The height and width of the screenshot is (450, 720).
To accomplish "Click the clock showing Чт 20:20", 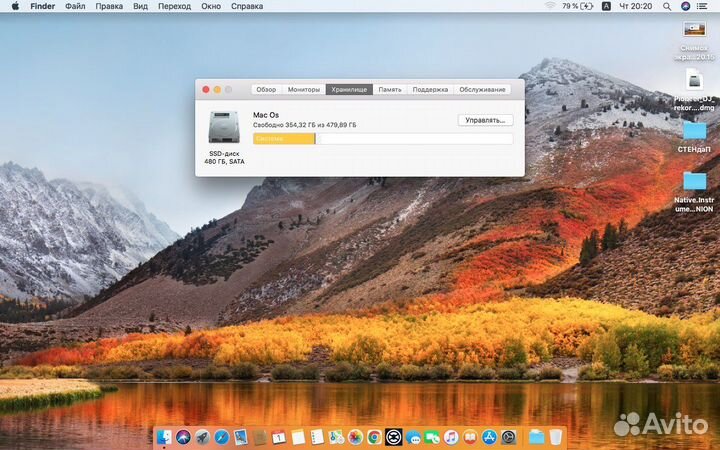I will (636, 6).
